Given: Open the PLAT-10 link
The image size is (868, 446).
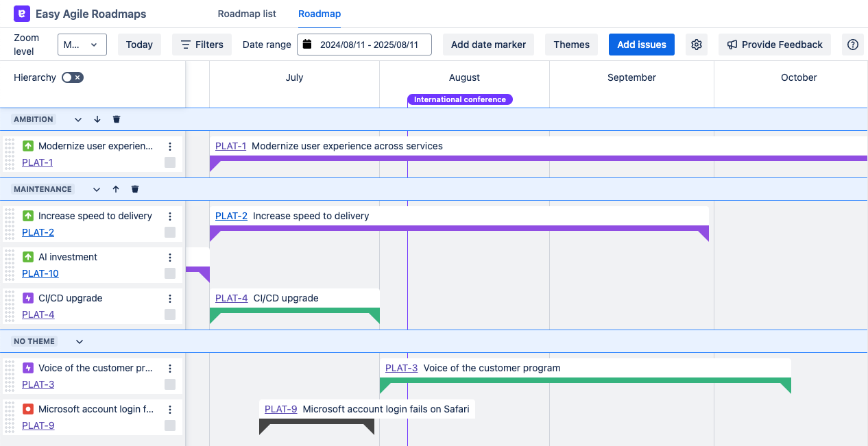Looking at the screenshot, I should pyautogui.click(x=40, y=273).
